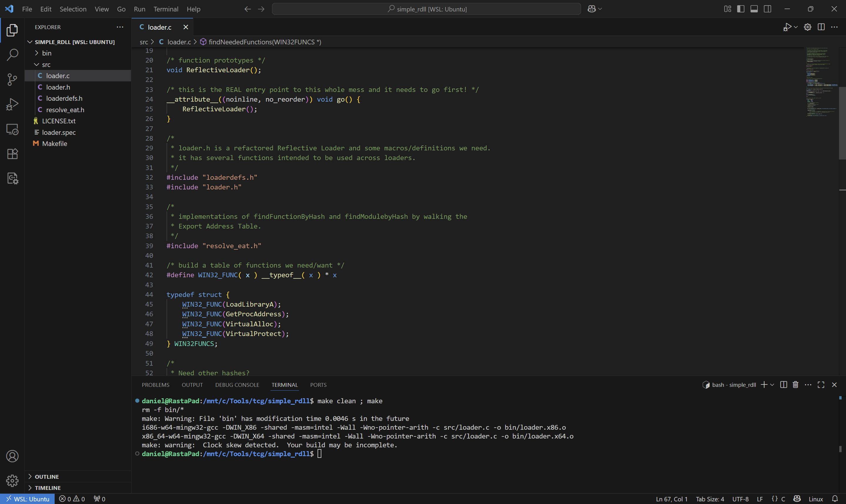Toggle the Secondary Side Bar layout
This screenshot has height=504, width=846.
point(767,9)
